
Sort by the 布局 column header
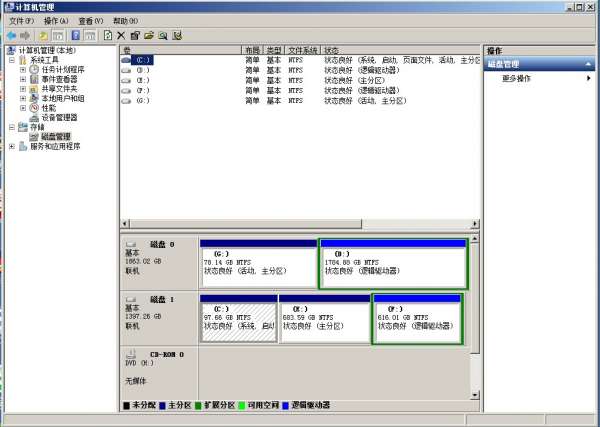pyautogui.click(x=252, y=50)
